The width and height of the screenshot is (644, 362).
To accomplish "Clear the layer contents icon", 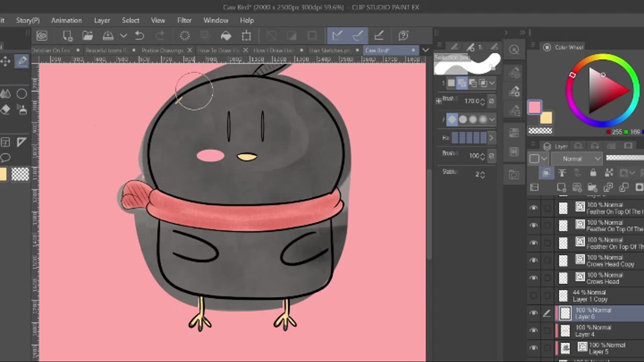I will pyautogui.click(x=185, y=36).
